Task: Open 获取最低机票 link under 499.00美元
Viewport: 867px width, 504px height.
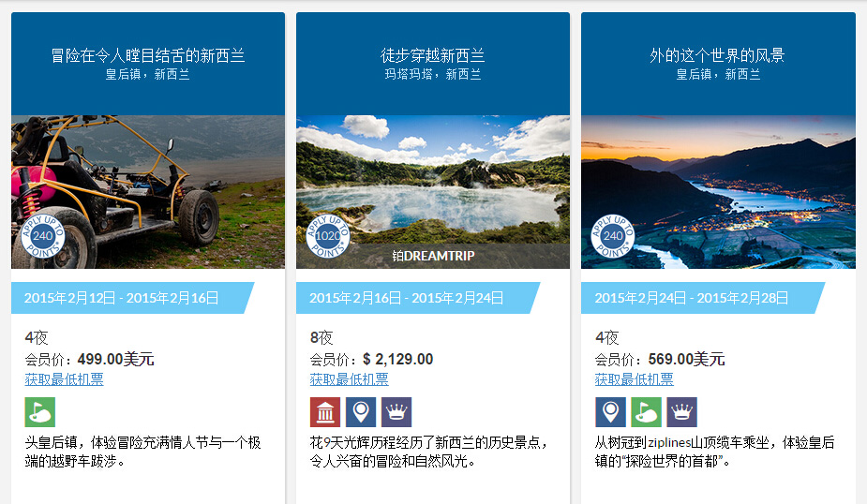Action: click(64, 379)
